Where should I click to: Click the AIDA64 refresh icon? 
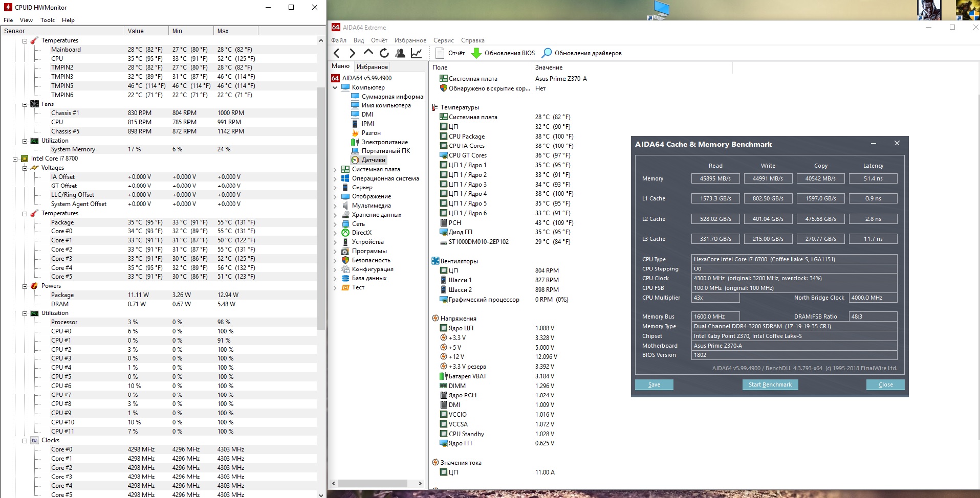[384, 53]
